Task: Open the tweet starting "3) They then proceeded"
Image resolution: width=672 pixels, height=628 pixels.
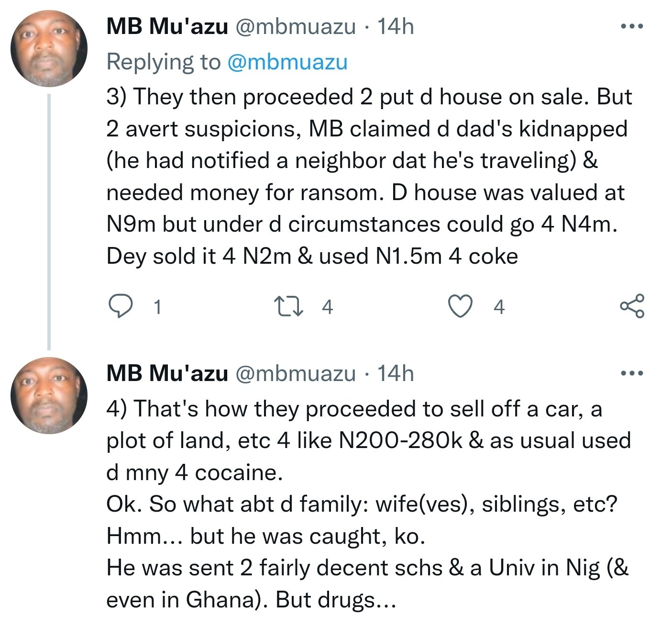Action: coord(364,177)
